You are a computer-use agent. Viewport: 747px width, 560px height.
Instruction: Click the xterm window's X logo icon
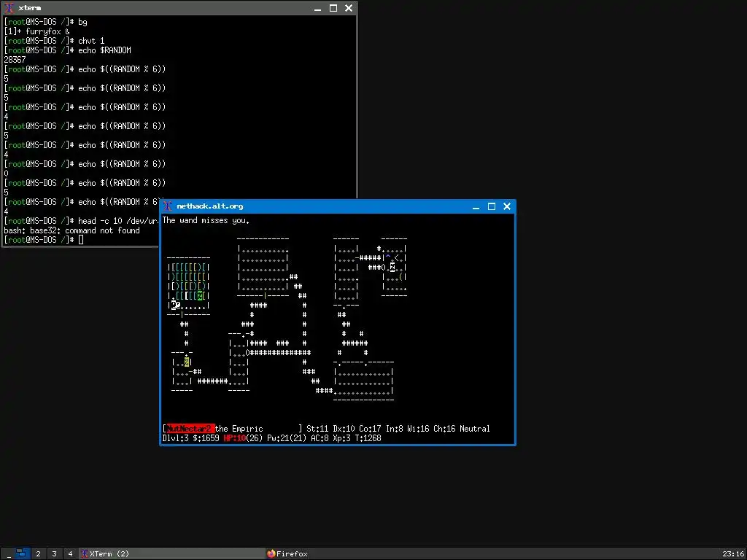(9, 8)
